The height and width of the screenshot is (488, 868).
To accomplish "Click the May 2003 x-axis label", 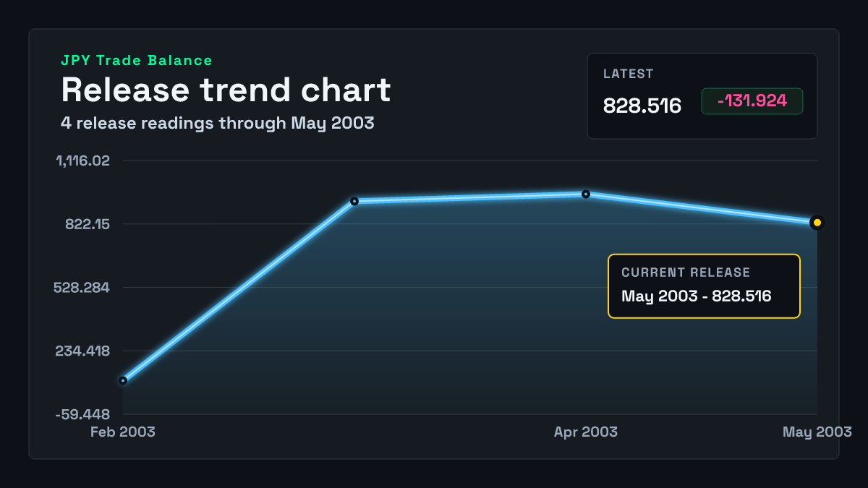I will (817, 432).
